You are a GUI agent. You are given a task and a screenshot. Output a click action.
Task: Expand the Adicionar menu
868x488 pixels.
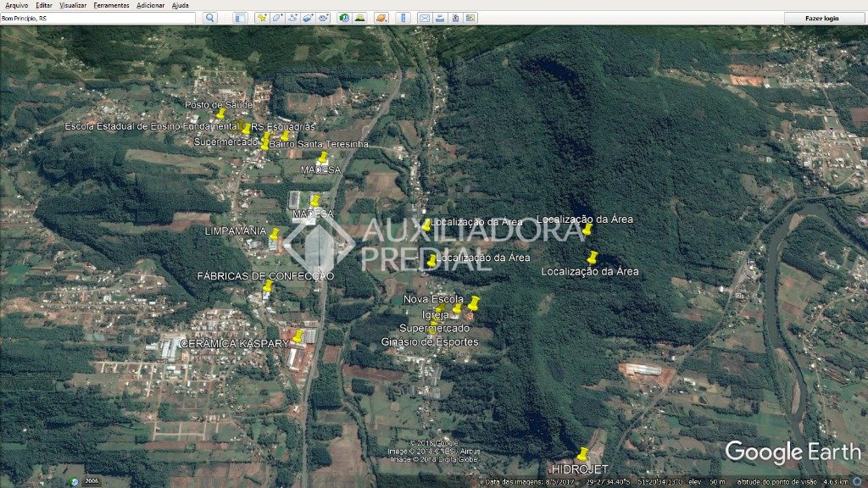pos(151,5)
